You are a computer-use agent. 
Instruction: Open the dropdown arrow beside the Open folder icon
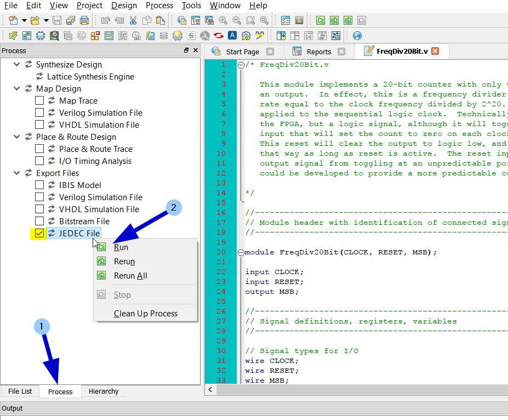(47, 20)
